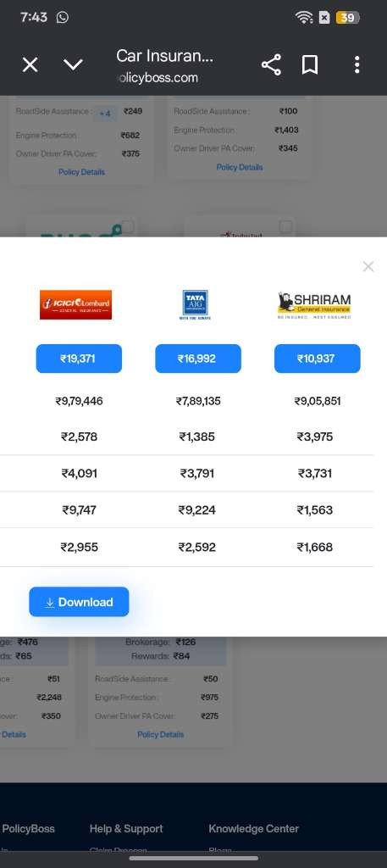Open Policy Details under ₹275 PA cover card
The image size is (387, 868).
[x=160, y=735]
